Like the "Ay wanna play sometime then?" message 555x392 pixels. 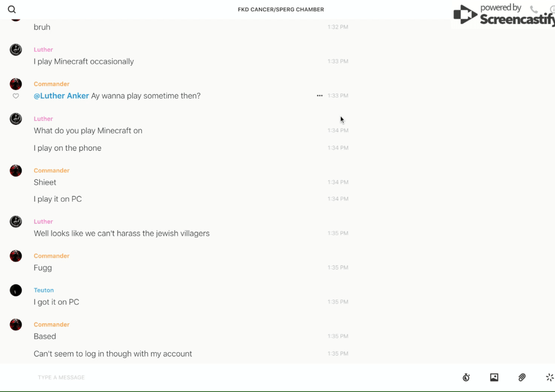pyautogui.click(x=16, y=96)
